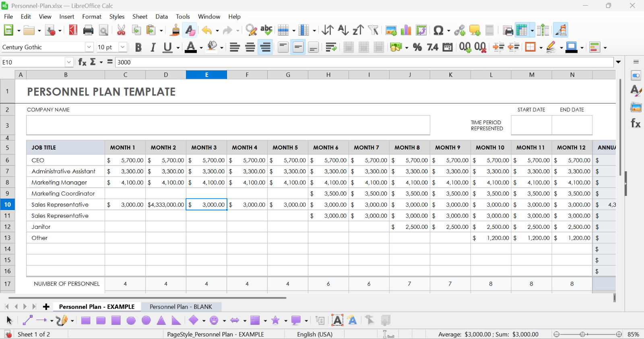Open the Function Wizard
The image size is (644, 339).
coord(82,62)
